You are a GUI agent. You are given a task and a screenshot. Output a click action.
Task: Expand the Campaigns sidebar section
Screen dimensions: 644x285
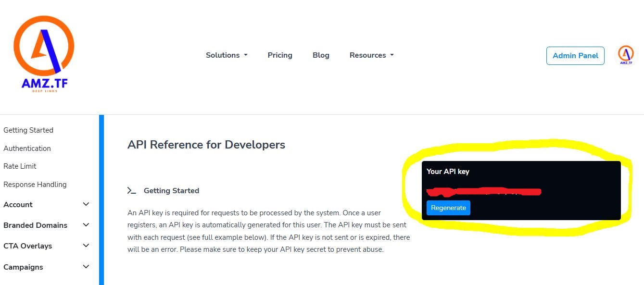[x=46, y=267]
